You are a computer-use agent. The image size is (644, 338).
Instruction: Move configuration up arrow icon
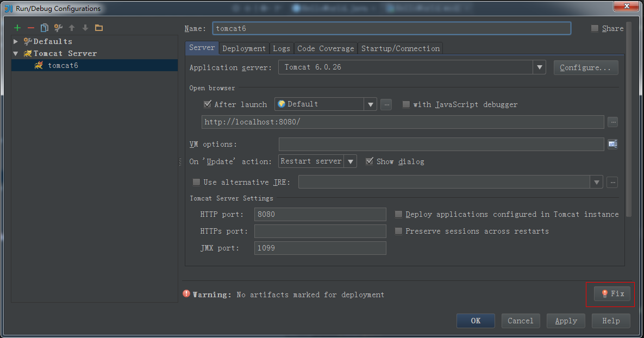[x=72, y=28]
